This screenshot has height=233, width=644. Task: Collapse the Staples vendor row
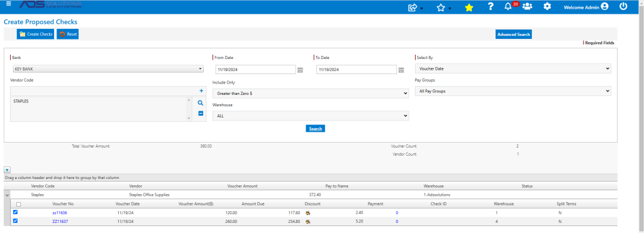(7, 195)
